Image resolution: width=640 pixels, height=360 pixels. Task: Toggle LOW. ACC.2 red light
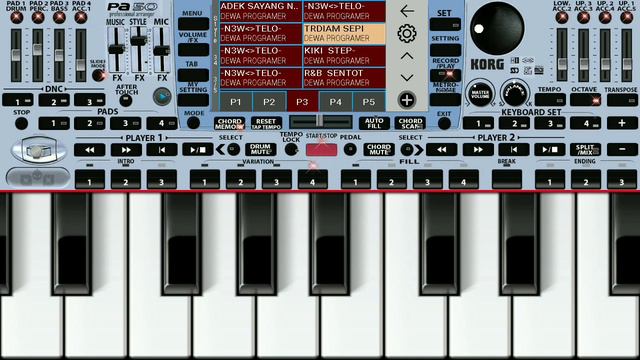[562, 18]
